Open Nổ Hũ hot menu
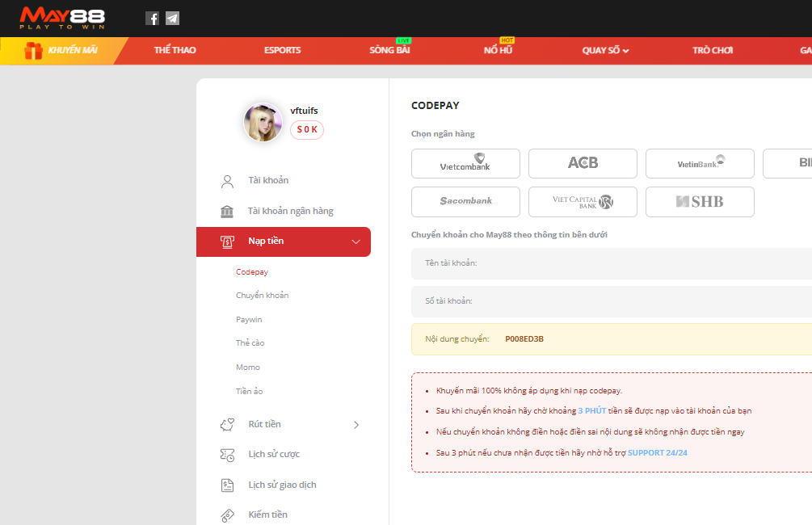812x525 pixels. tap(498, 50)
